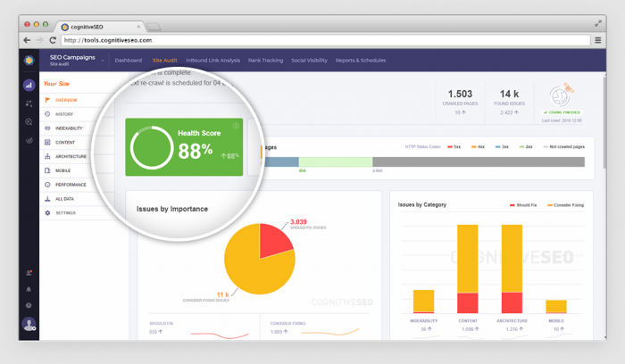Click the browser address bar
Viewport: 625px width, 364px height.
[325, 40]
